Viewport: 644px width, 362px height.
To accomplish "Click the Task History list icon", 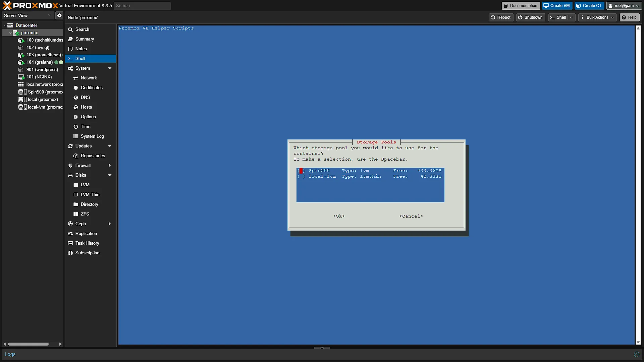I will (70, 243).
